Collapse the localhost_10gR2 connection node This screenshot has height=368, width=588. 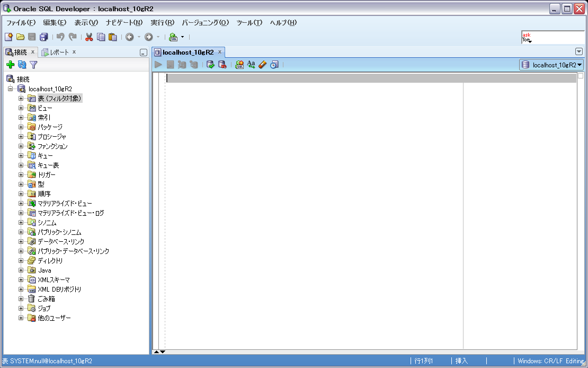tap(11, 89)
